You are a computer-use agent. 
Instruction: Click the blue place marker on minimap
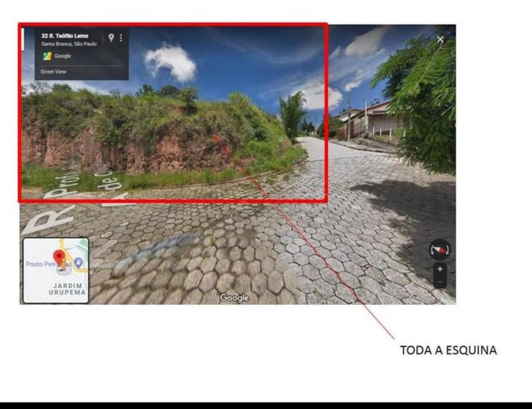click(79, 262)
